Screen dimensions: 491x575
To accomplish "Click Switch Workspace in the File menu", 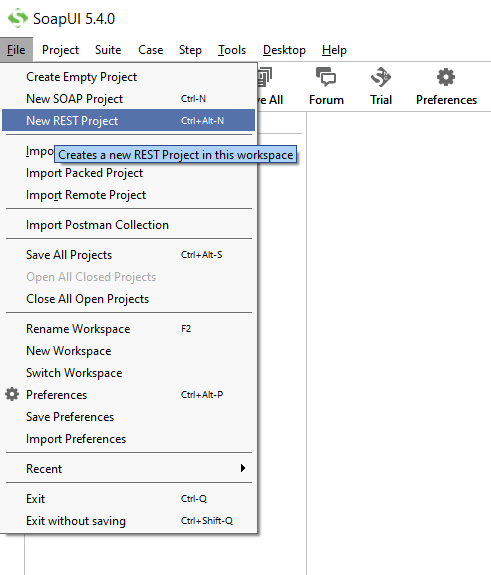I will [x=128, y=373].
